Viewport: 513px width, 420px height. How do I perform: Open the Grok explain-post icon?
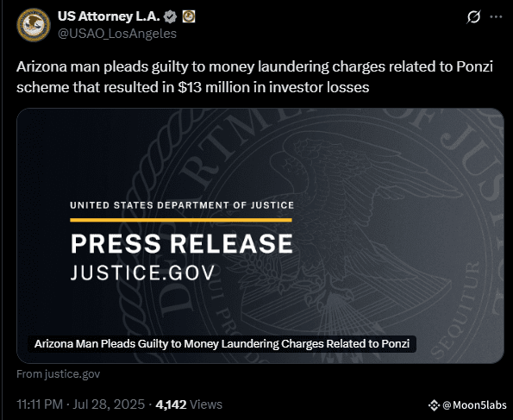click(x=473, y=16)
